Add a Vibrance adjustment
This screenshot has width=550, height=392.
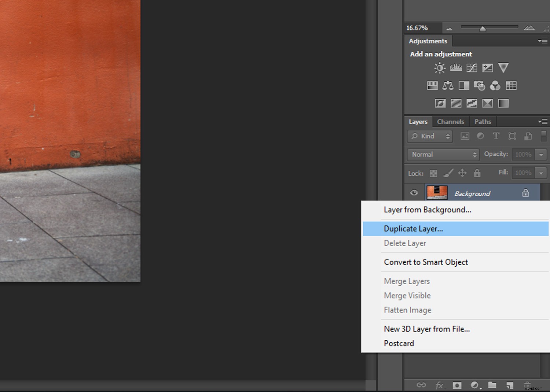[503, 68]
